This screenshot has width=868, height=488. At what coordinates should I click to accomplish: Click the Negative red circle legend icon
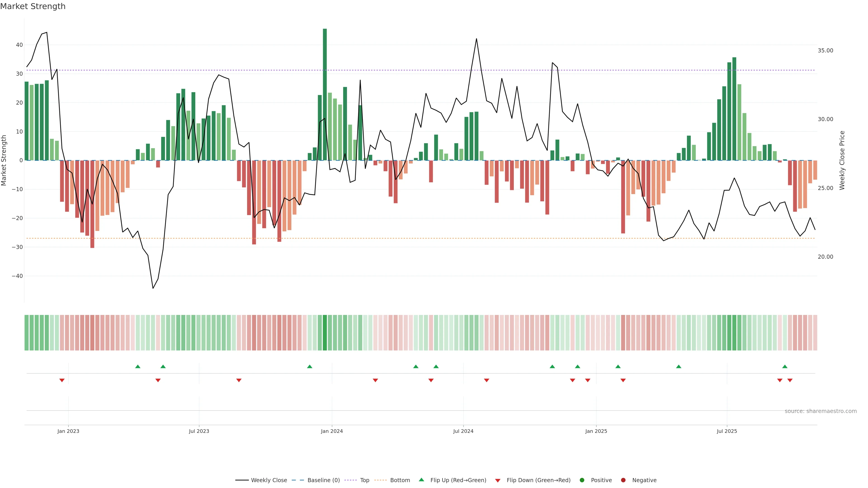[623, 480]
